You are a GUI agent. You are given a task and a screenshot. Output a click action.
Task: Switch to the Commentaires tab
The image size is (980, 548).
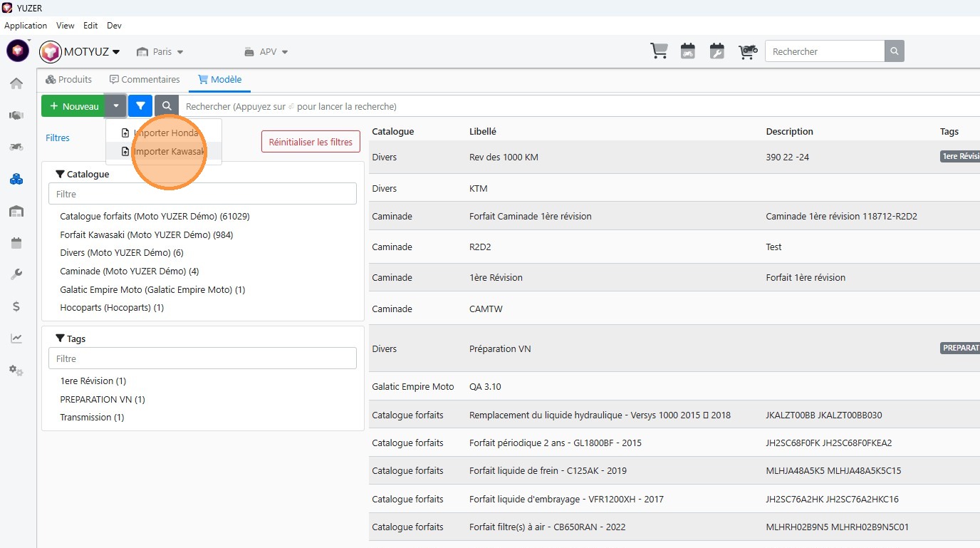pos(145,80)
